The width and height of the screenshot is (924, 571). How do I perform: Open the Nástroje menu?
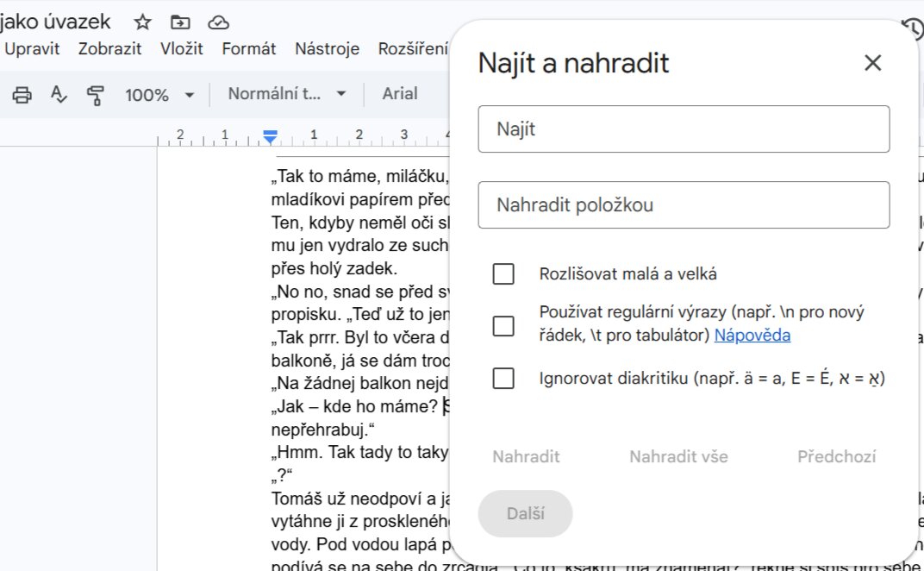327,48
